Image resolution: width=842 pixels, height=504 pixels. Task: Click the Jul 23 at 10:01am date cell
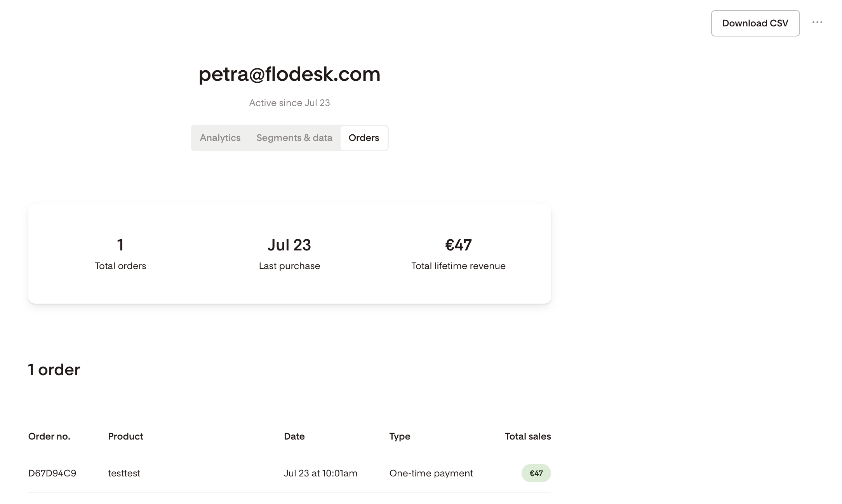click(320, 473)
